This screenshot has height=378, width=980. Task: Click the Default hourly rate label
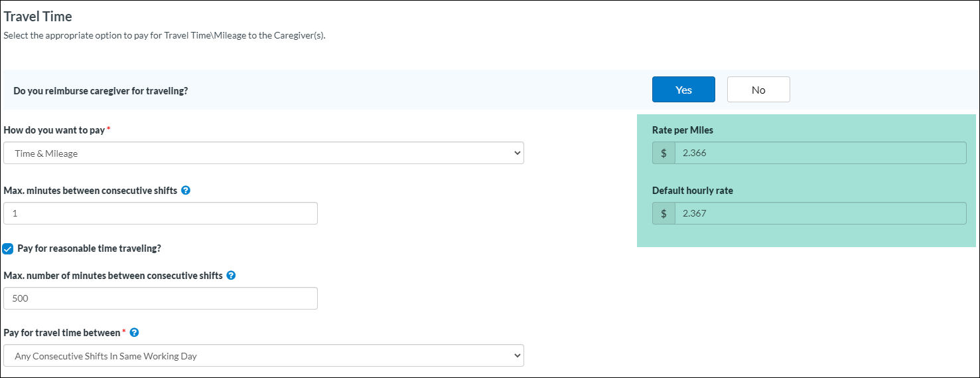click(x=692, y=191)
